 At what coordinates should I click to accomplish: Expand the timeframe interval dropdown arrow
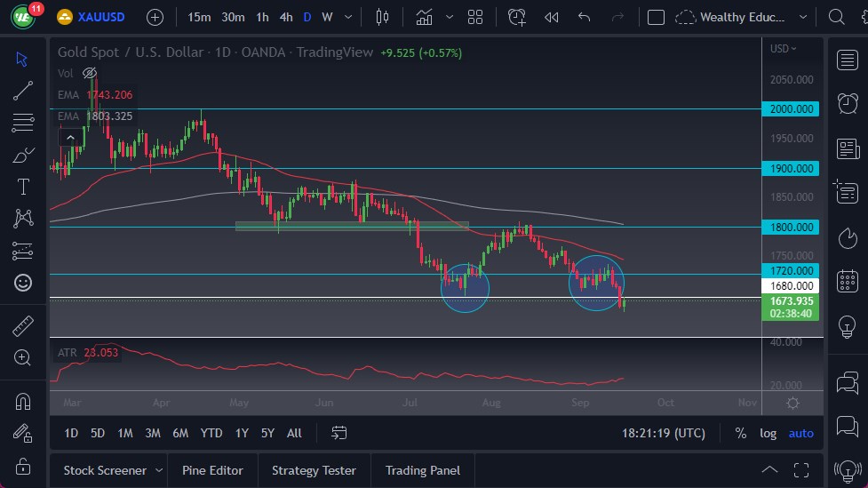click(x=346, y=17)
